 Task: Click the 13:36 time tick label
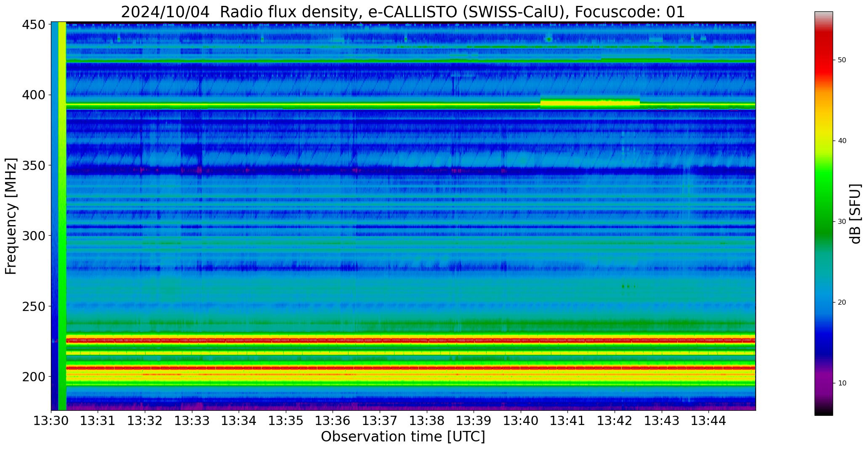333,420
